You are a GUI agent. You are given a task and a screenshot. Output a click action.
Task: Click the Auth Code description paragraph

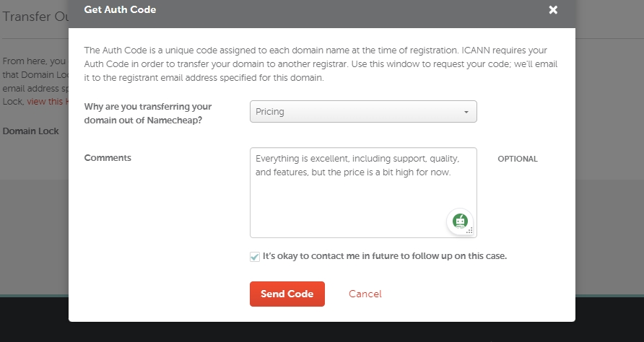pos(321,63)
